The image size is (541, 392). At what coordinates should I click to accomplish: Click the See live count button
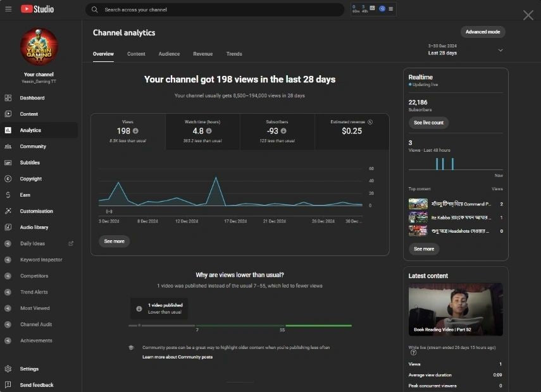coord(428,123)
